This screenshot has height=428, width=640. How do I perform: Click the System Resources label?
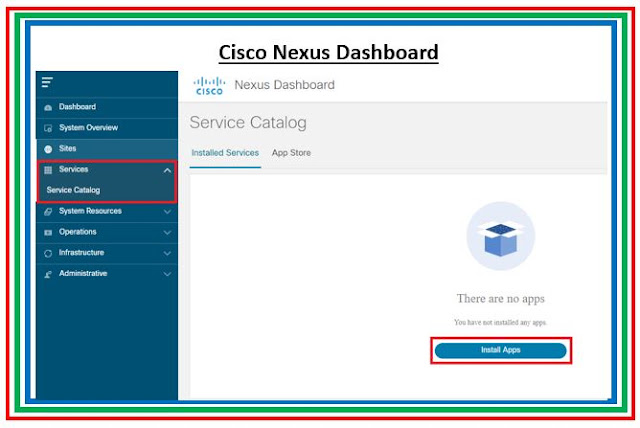tap(90, 211)
